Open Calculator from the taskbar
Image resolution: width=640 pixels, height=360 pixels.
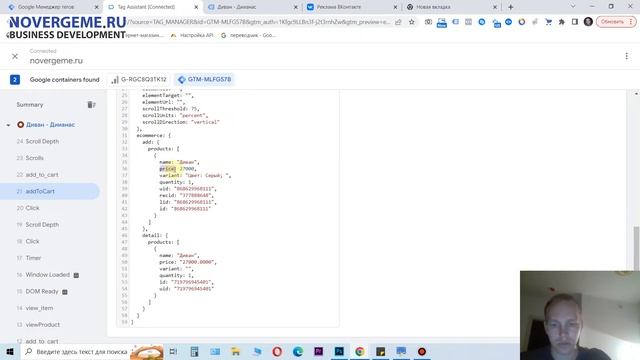194,351
